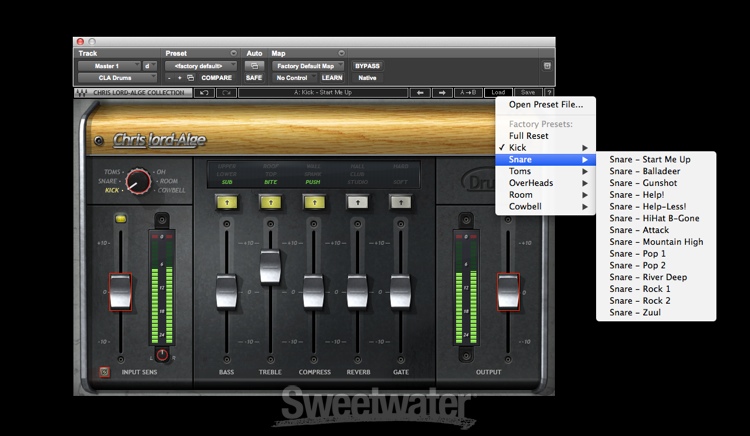Click the plus next preset icon
This screenshot has width=750, height=436.
[x=179, y=78]
